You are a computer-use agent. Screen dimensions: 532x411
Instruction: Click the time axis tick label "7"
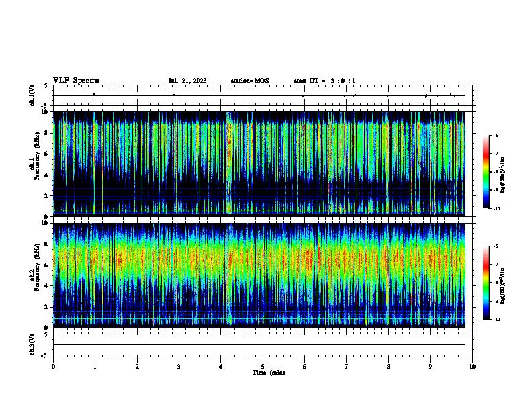click(x=347, y=367)
